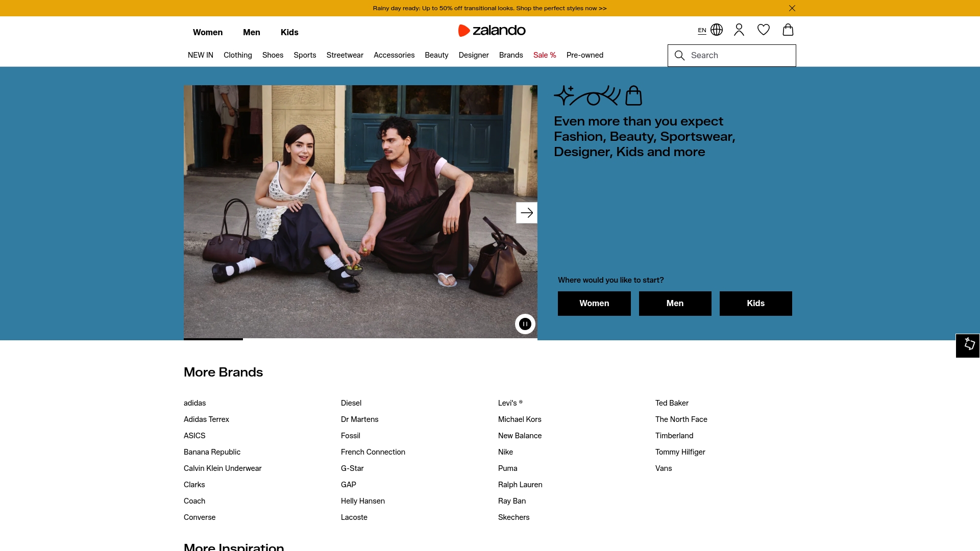
Task: Open the Ted Baker brand link
Action: 672,403
